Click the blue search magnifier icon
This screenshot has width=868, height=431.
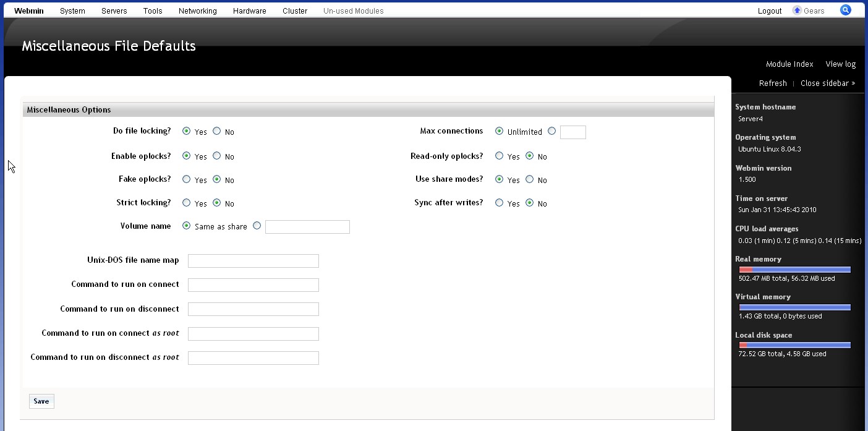pyautogui.click(x=845, y=10)
